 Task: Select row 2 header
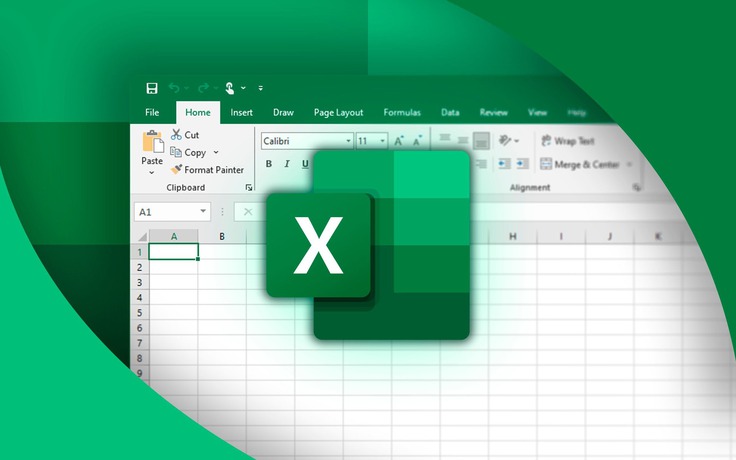(139, 267)
